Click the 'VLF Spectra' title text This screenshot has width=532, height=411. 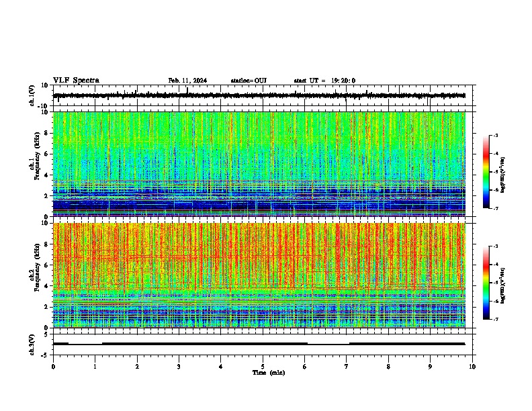pyautogui.click(x=76, y=81)
